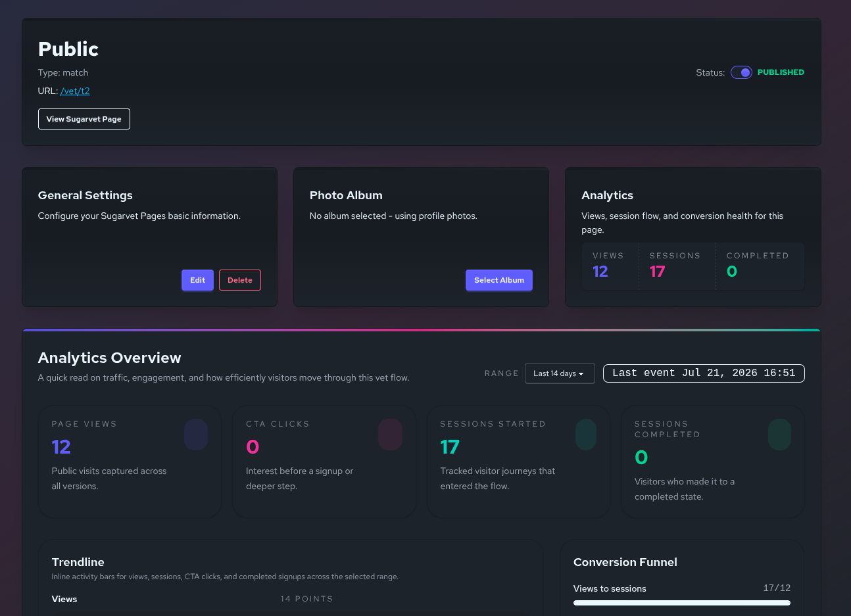Choose an album with Select Album
Image resolution: width=851 pixels, height=616 pixels.
click(499, 280)
